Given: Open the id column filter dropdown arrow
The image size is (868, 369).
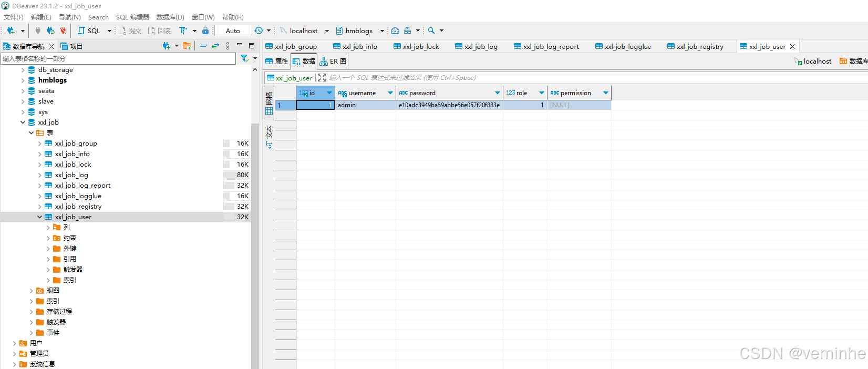Looking at the screenshot, I should click(329, 93).
